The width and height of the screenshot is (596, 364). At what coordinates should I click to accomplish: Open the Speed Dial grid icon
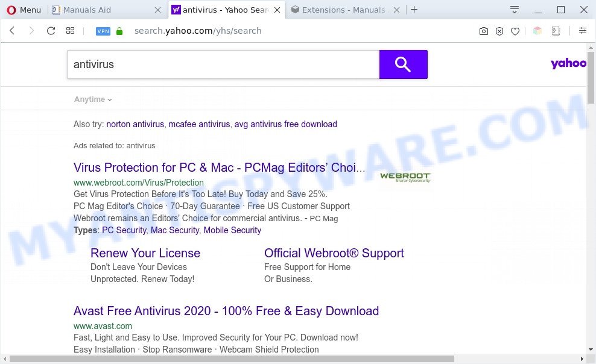pyautogui.click(x=71, y=31)
